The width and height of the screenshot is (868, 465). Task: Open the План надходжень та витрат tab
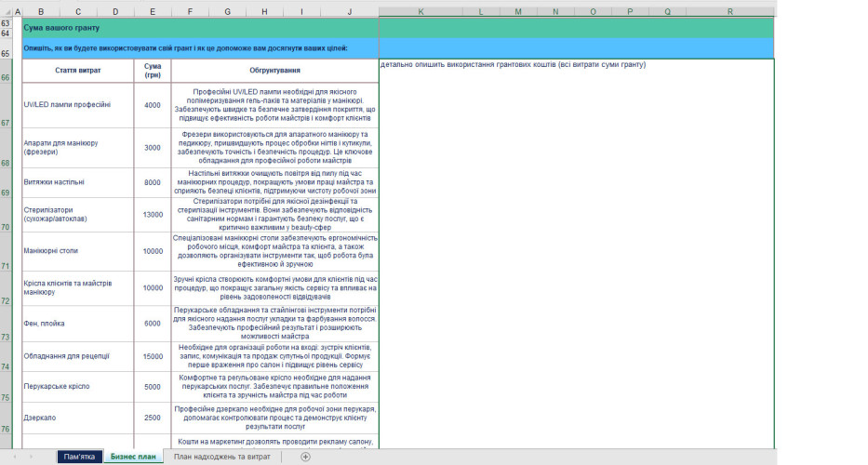pyautogui.click(x=222, y=457)
